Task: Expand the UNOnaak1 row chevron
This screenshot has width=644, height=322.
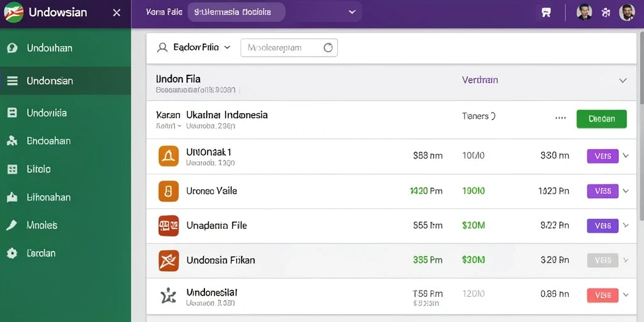Action: [626, 156]
